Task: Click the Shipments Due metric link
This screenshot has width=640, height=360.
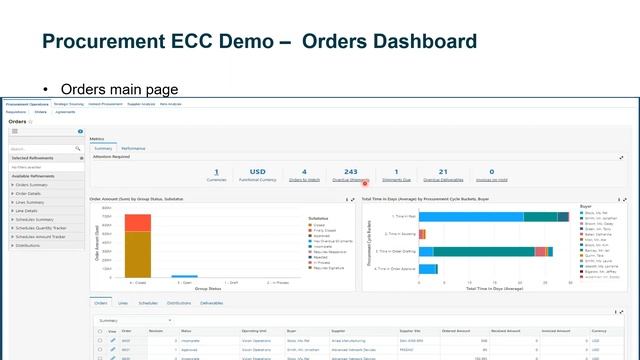Action: click(396, 180)
